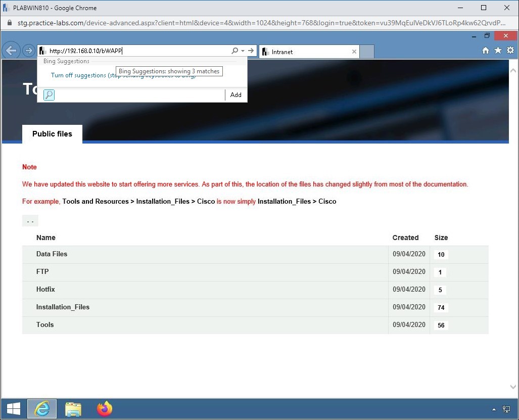Screen dimensions: 519x420
Task: Turn off Bing suggestions
Action: point(77,75)
